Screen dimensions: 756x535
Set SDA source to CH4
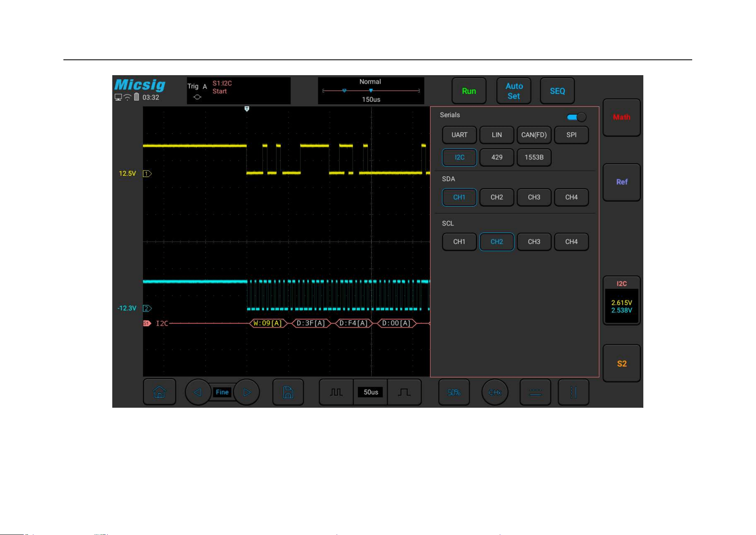pos(571,197)
